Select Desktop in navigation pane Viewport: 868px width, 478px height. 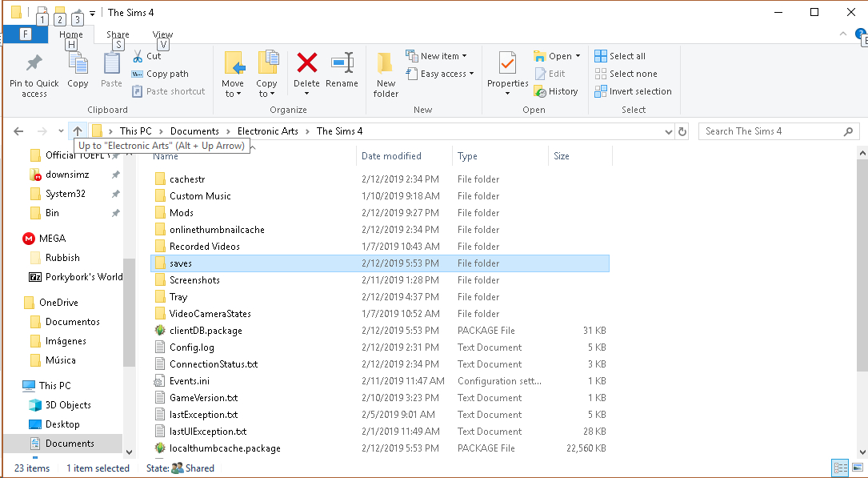pyautogui.click(x=54, y=424)
